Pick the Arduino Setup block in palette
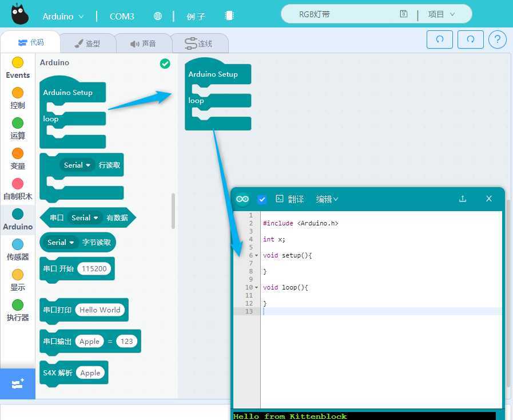Viewport: 513px width, 420px height. (x=73, y=112)
